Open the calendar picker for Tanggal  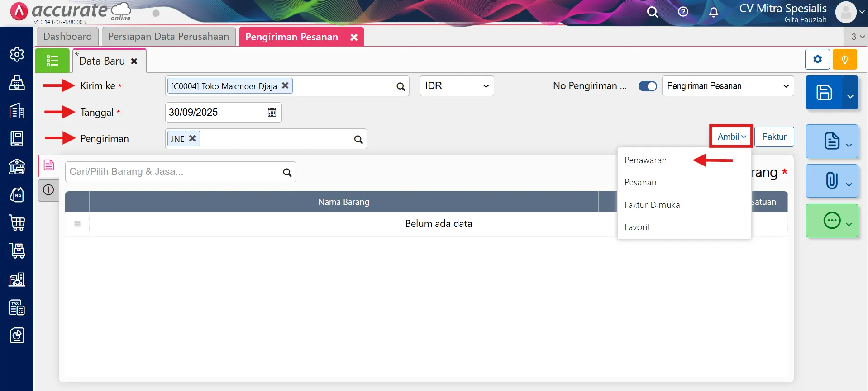[x=272, y=113]
